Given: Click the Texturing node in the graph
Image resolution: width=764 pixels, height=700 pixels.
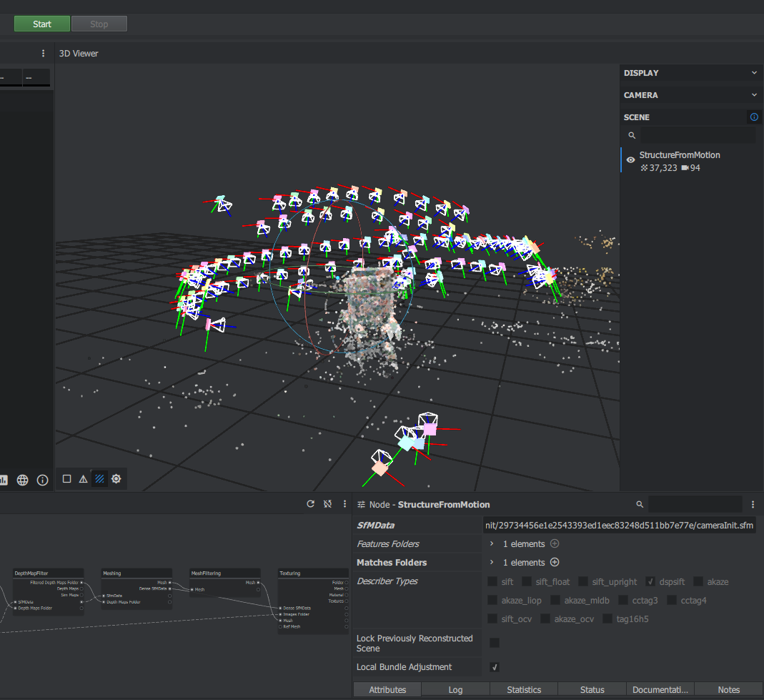Looking at the screenshot, I should pyautogui.click(x=290, y=573).
